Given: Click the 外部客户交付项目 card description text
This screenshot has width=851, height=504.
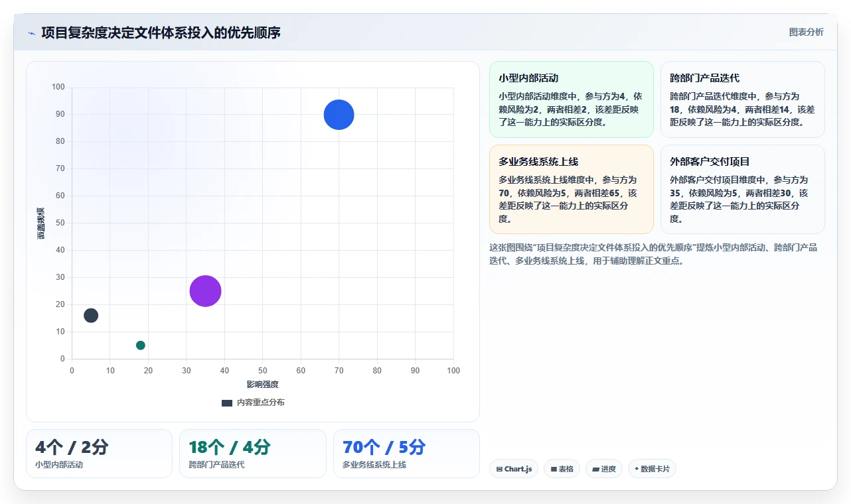Looking at the screenshot, I should [740, 199].
